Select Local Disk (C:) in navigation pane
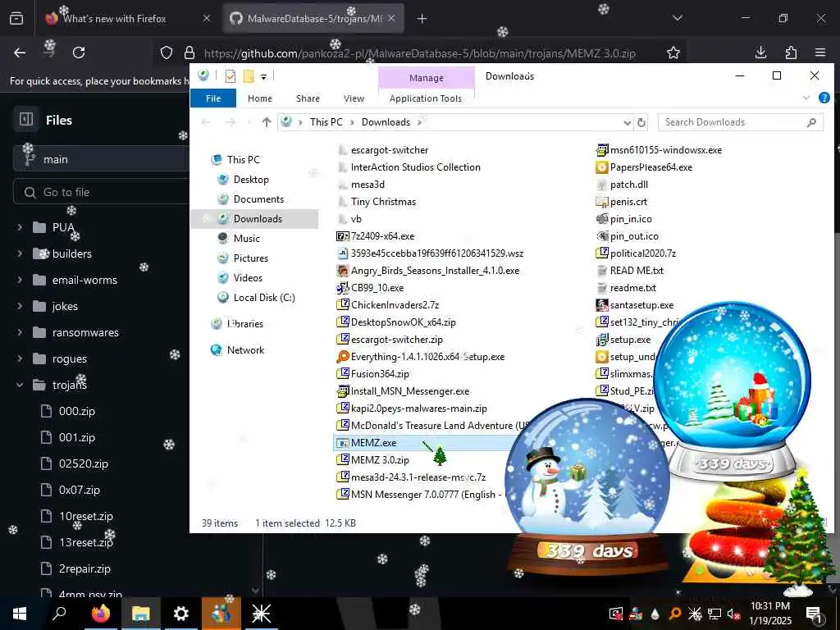840x630 pixels. (x=263, y=297)
